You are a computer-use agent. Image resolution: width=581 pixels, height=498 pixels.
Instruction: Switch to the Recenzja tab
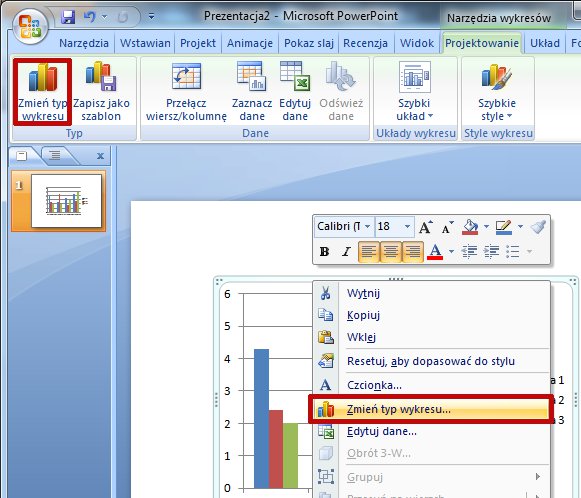coord(365,43)
